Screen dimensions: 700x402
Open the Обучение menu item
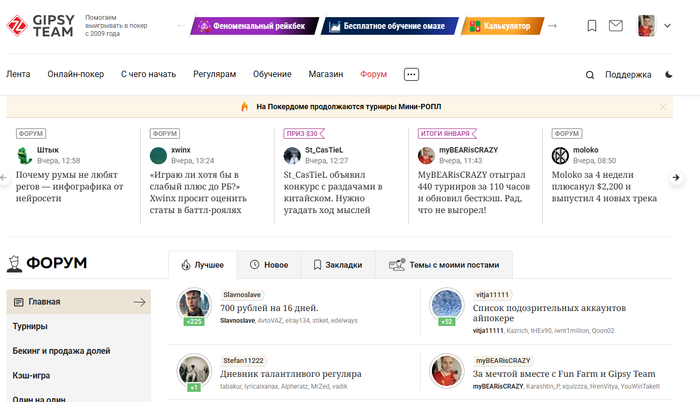[x=272, y=74]
